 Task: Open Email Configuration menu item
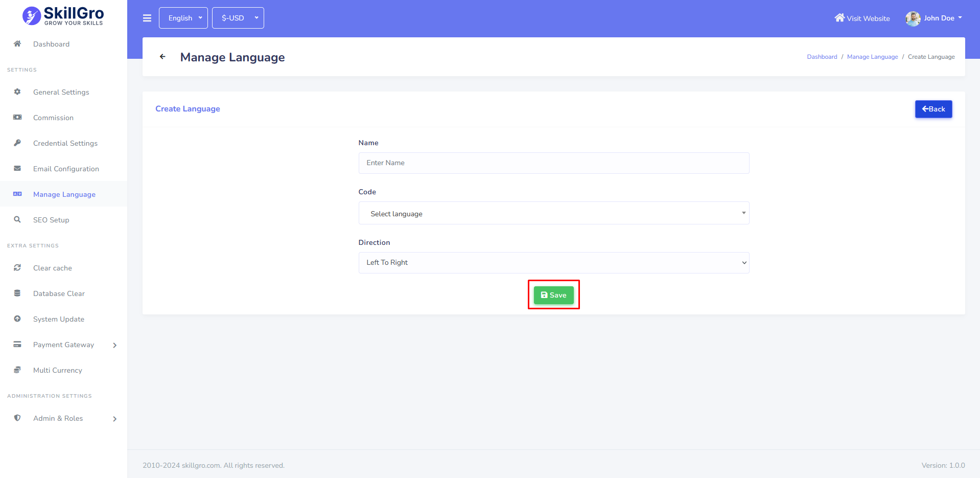(x=63, y=169)
